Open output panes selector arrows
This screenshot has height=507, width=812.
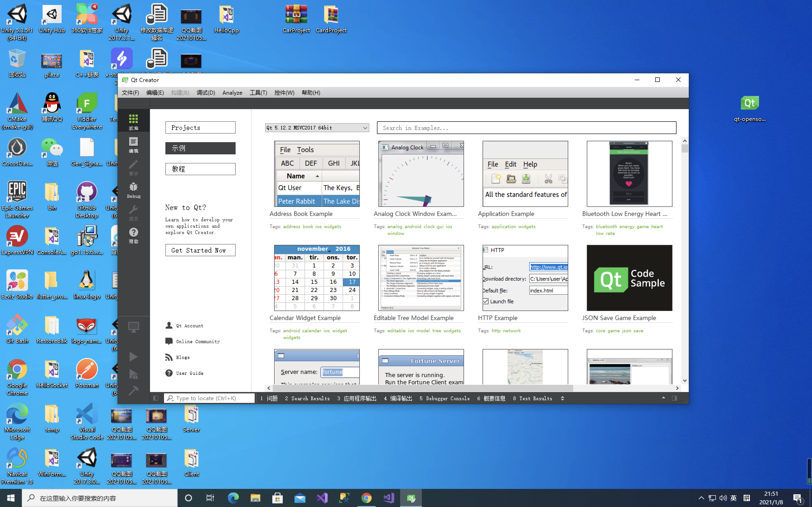[562, 398]
